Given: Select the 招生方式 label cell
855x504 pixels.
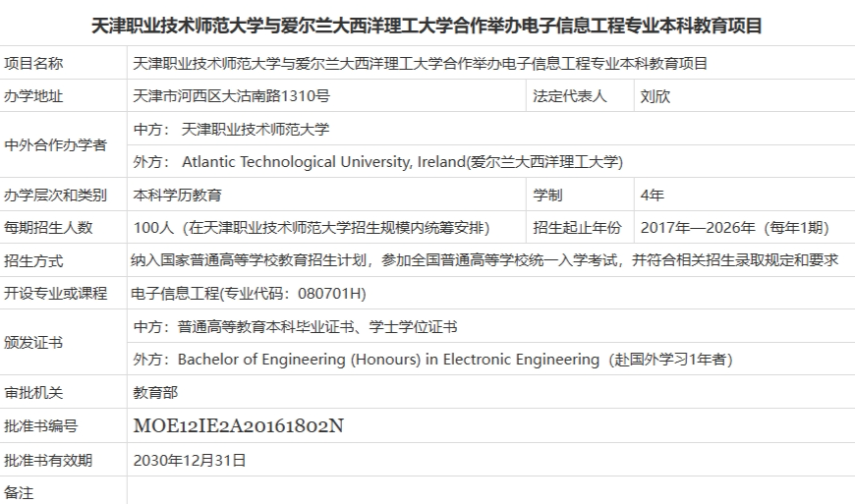Looking at the screenshot, I should [x=63, y=260].
